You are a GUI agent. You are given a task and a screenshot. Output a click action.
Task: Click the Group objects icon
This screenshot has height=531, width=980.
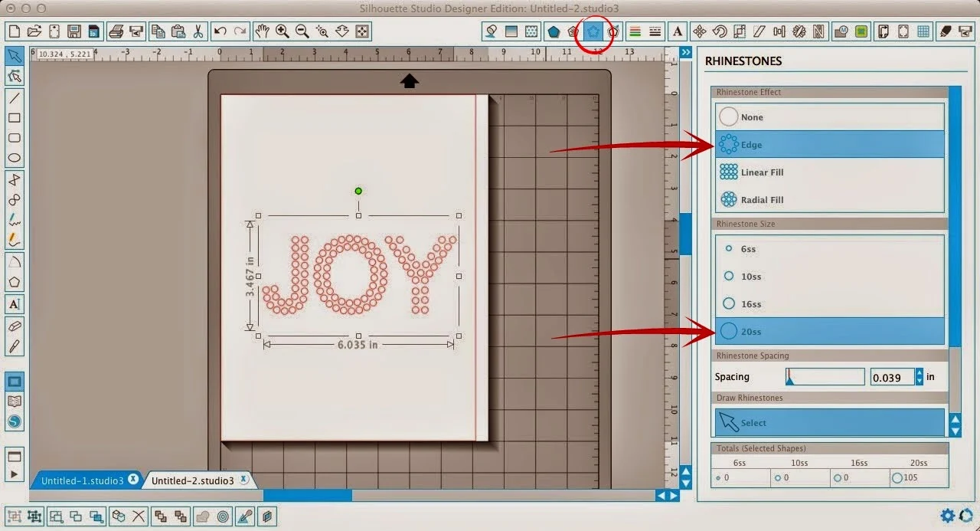click(14, 516)
